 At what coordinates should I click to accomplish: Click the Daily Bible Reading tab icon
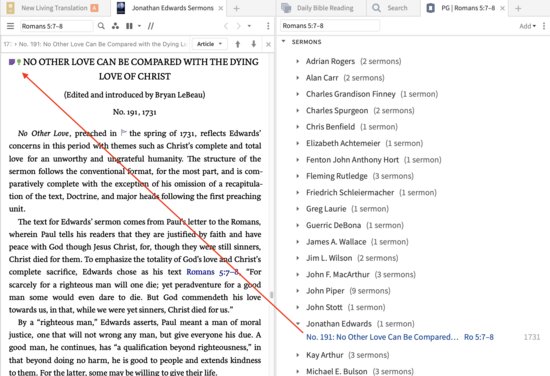pyautogui.click(x=286, y=8)
